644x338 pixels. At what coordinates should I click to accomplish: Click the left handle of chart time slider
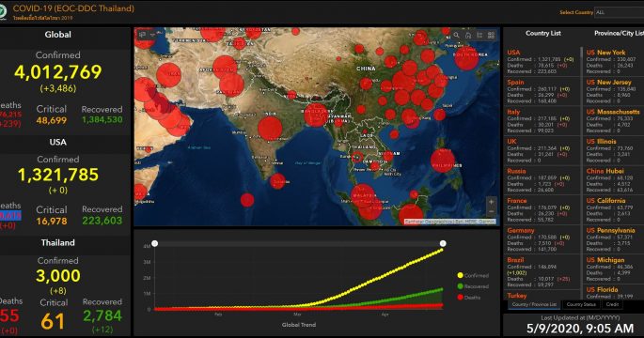(x=155, y=244)
